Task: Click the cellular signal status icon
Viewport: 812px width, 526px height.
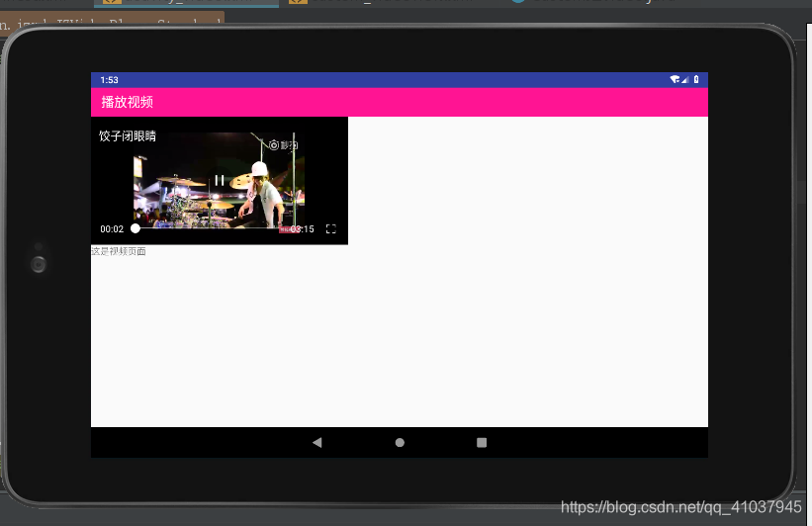Action: click(x=684, y=79)
